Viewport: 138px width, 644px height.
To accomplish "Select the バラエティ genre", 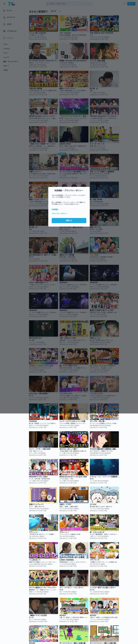I will point(7,49).
